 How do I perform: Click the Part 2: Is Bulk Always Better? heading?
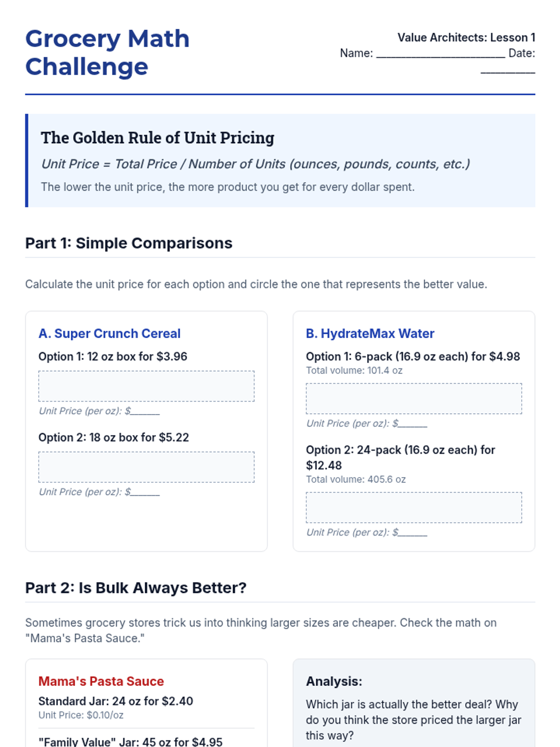(136, 588)
